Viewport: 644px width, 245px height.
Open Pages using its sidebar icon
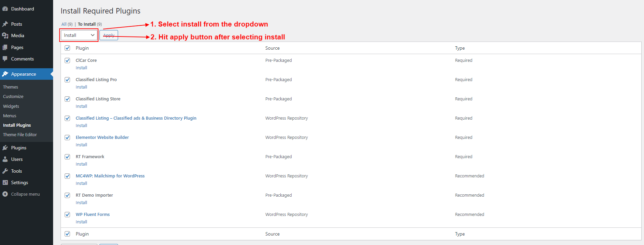(5, 47)
